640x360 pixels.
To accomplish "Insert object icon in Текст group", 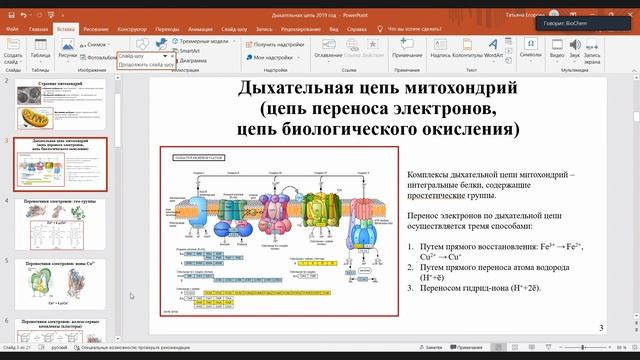I will (x=508, y=60).
